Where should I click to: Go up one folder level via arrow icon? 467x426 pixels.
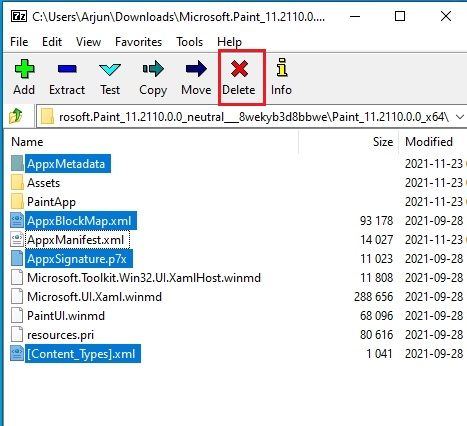click(16, 117)
